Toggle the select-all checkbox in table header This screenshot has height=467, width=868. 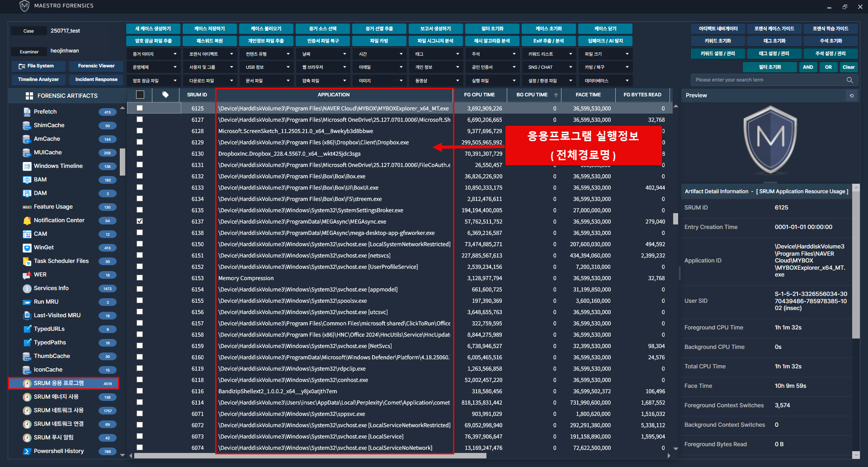click(x=140, y=95)
